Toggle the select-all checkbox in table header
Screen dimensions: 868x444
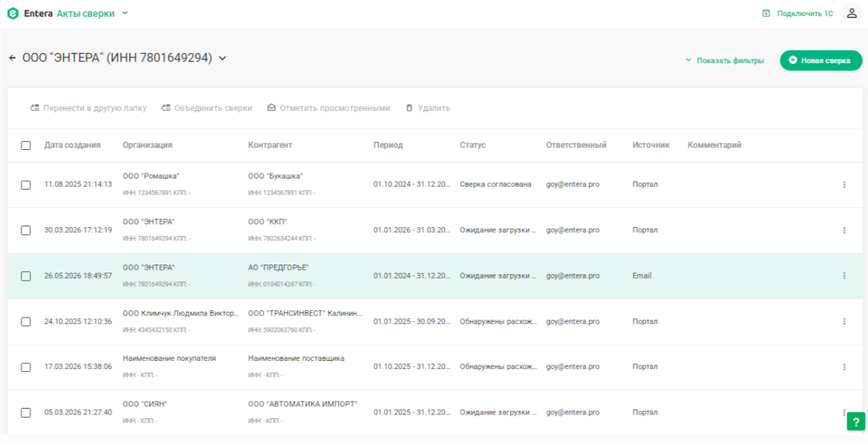coord(26,146)
